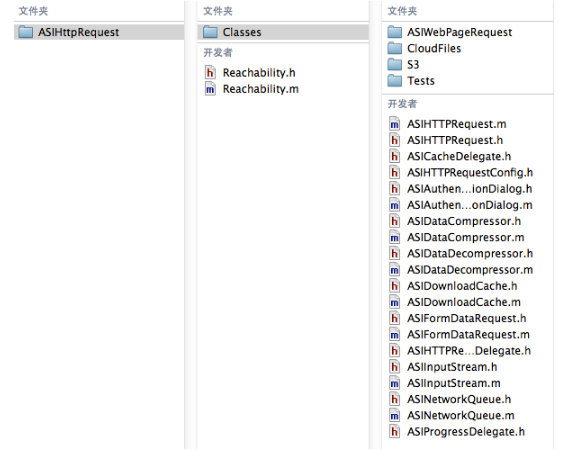Click the ASIHTTPRe...Delegate.h file icon
Image resolution: width=577 pixels, height=451 pixels.
tap(394, 351)
